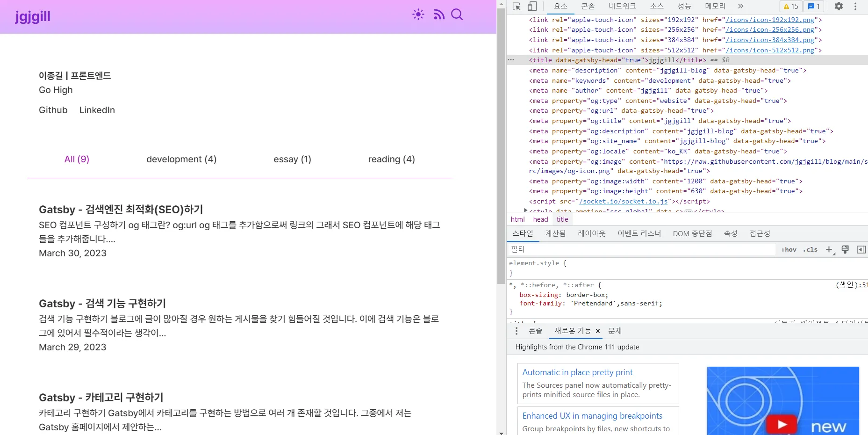Open the Github profile link

point(53,110)
